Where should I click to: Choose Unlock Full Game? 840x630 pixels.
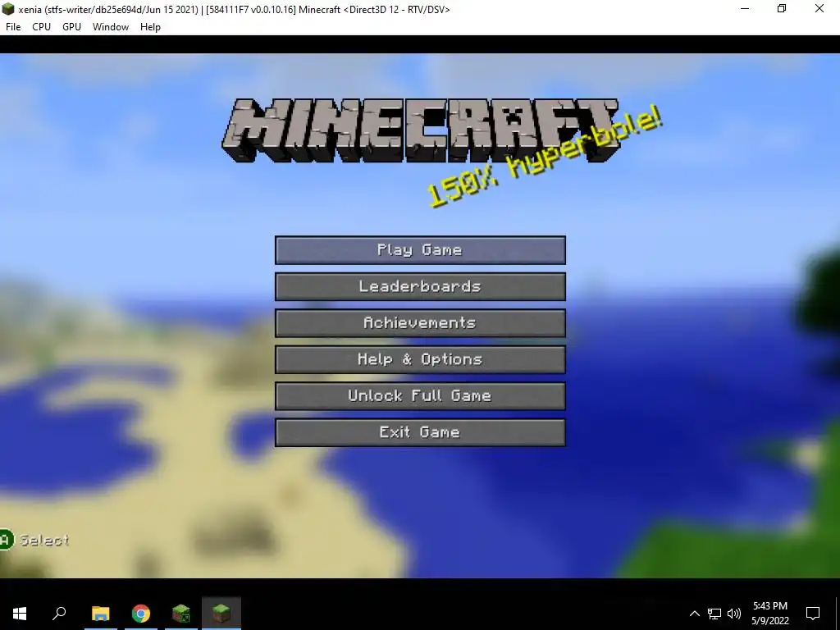click(420, 396)
